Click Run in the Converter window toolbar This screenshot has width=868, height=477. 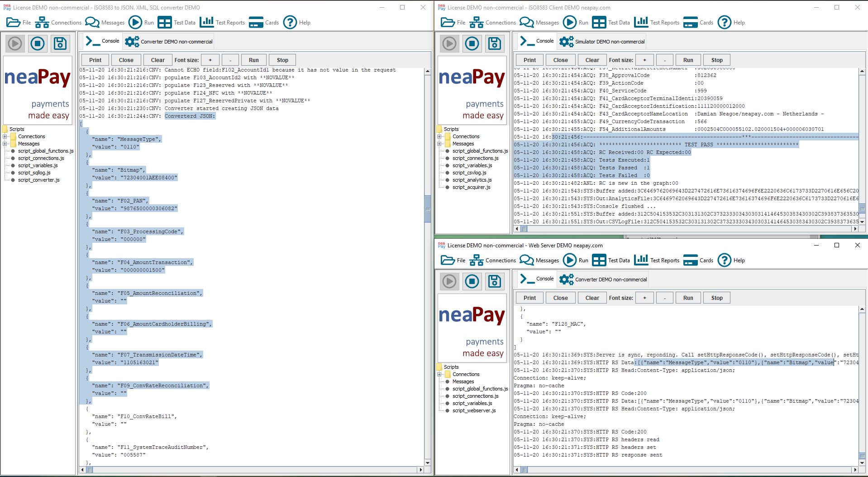pyautogui.click(x=141, y=22)
